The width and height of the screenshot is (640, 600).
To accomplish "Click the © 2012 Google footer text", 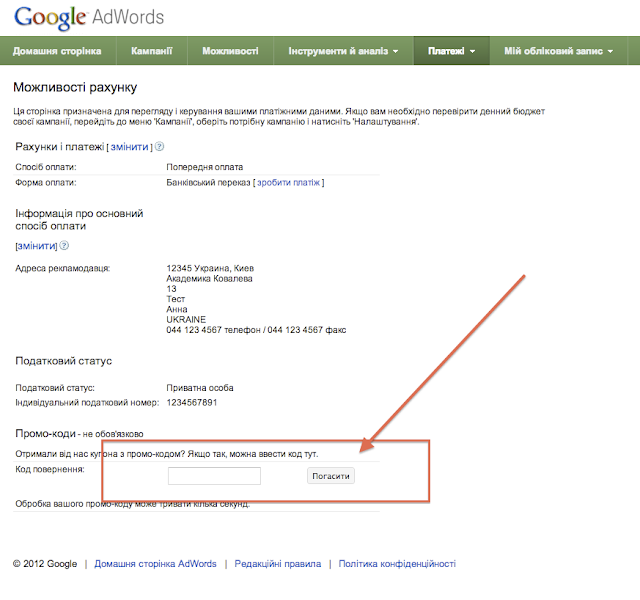I will point(45,564).
